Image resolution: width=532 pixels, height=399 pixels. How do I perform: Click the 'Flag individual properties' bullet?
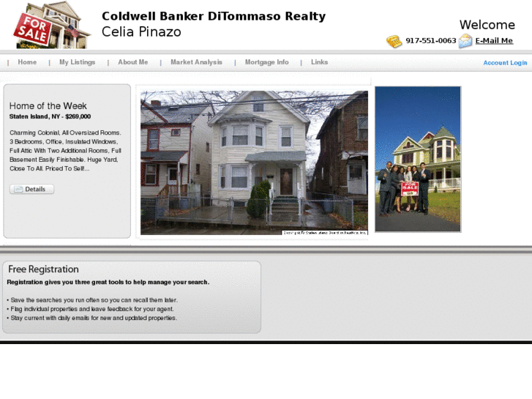point(90,309)
